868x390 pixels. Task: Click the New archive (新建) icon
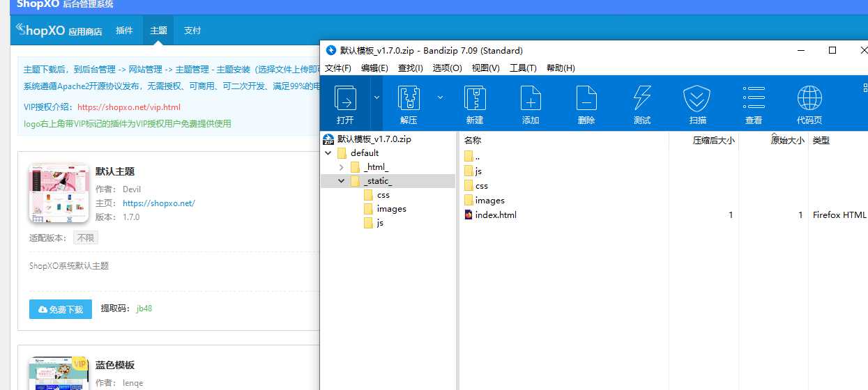coord(475,103)
